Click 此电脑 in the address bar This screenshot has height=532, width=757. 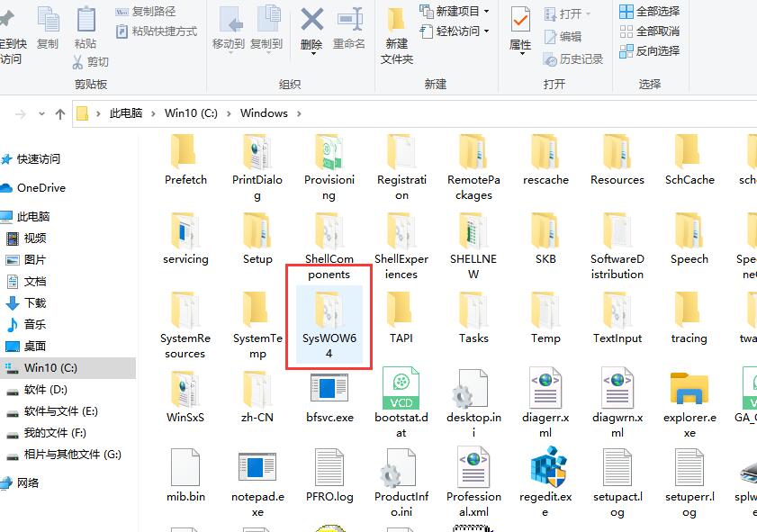125,113
